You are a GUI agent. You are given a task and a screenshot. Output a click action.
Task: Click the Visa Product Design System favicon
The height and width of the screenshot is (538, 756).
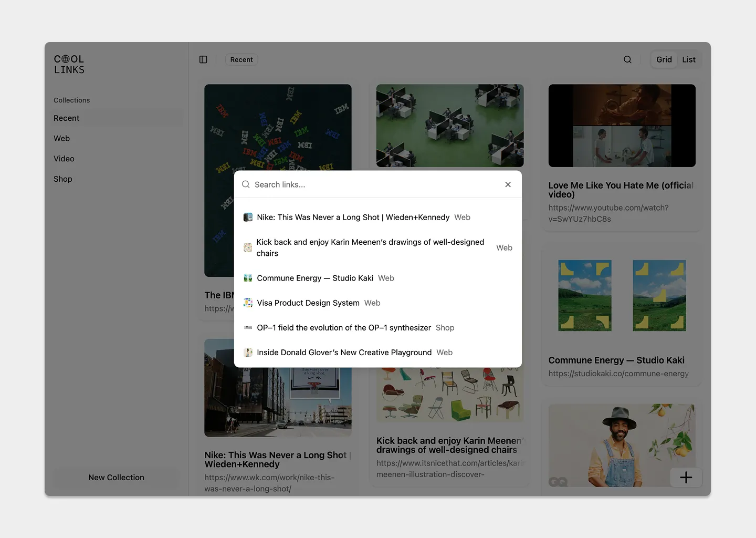(x=248, y=303)
